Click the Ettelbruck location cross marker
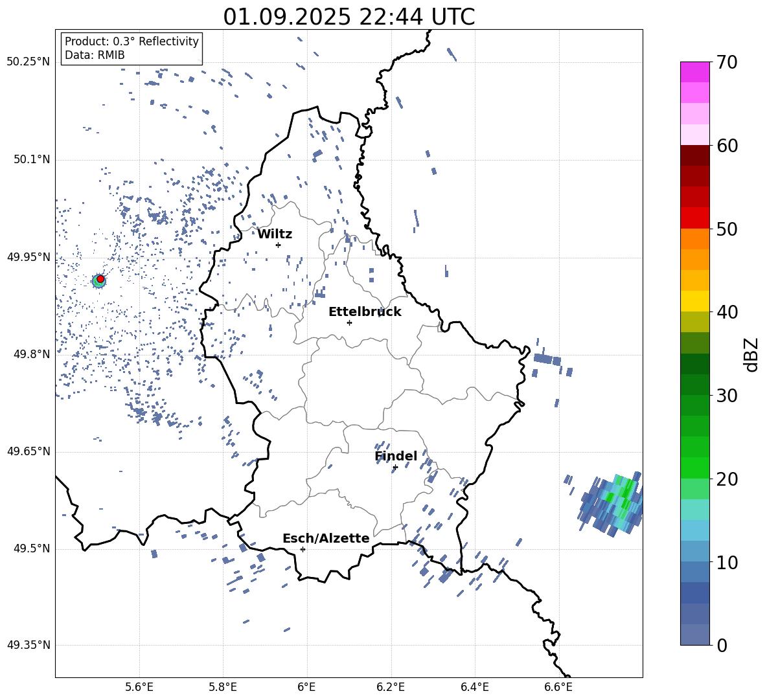Image resolution: width=767 pixels, height=700 pixels. point(349,322)
